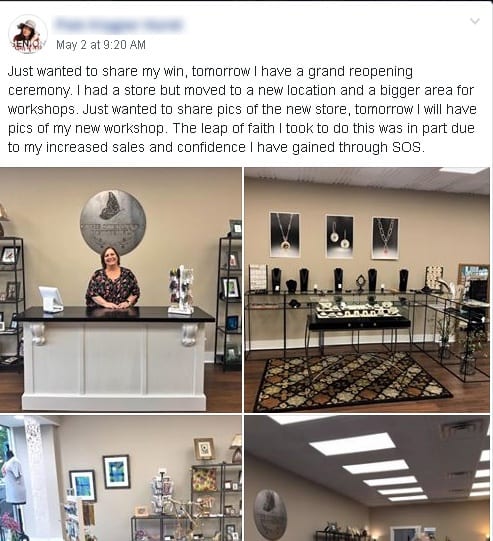Click the round butterfly logo sign
The width and height of the screenshot is (493, 541).
113,222
